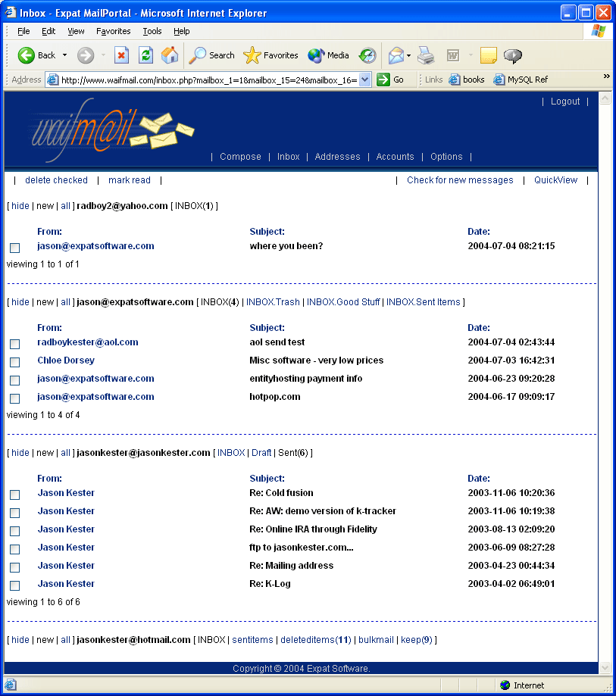Open the Mail button dropdown arrow

coord(408,55)
